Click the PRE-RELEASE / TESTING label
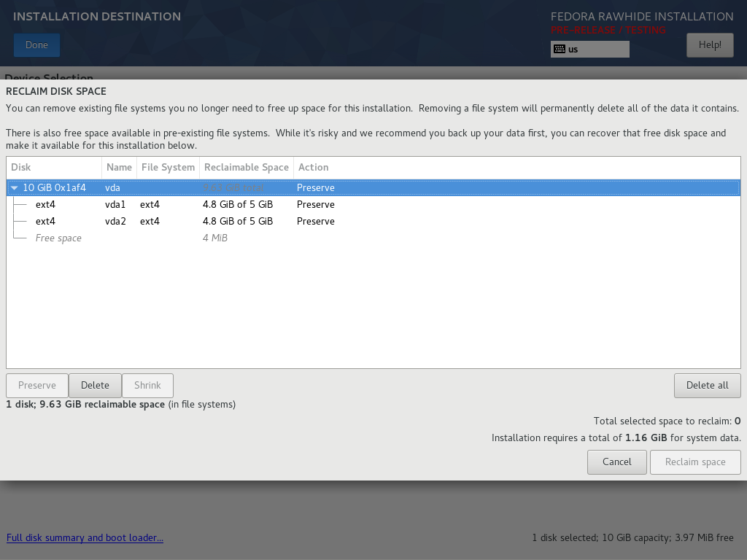Image resolution: width=747 pixels, height=560 pixels. [608, 30]
